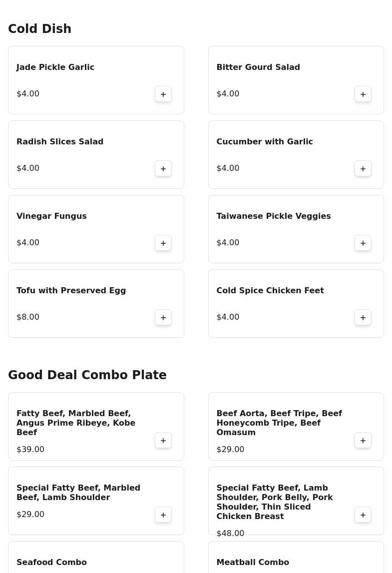The image size is (392, 573).
Task: Add Cold Spice Chicken Feet
Action: click(363, 317)
